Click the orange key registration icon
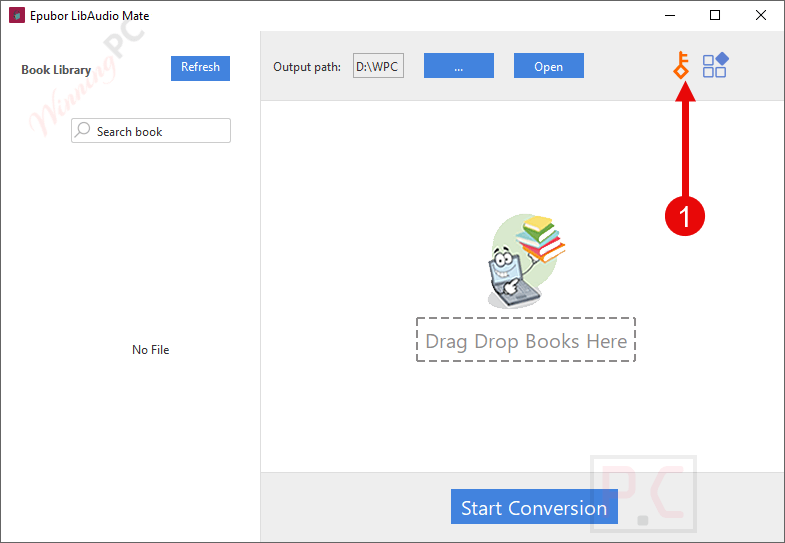The image size is (785, 543). pyautogui.click(x=681, y=65)
